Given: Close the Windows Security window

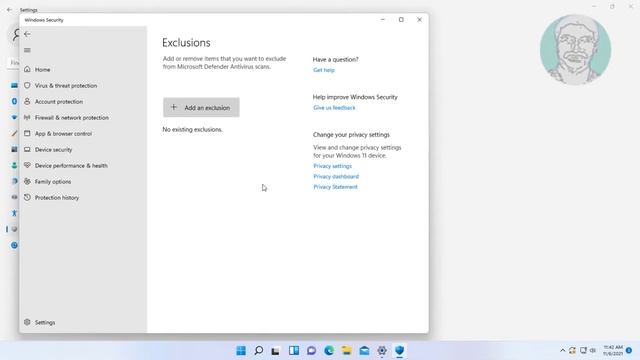Looking at the screenshot, I should (x=419, y=20).
